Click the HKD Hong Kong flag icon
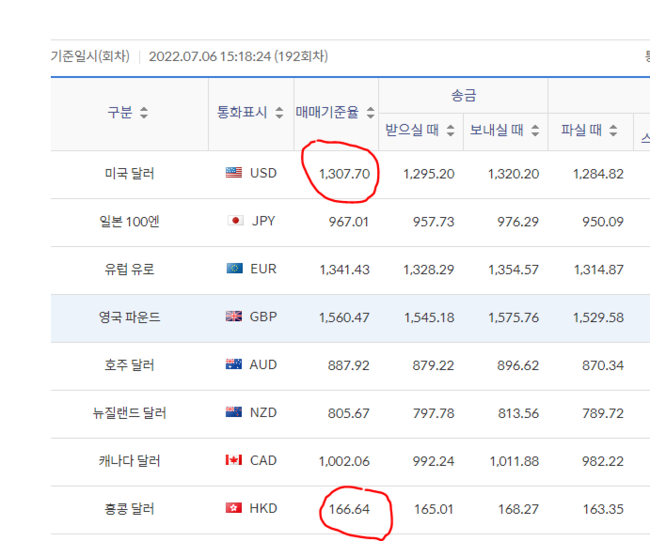 [234, 509]
